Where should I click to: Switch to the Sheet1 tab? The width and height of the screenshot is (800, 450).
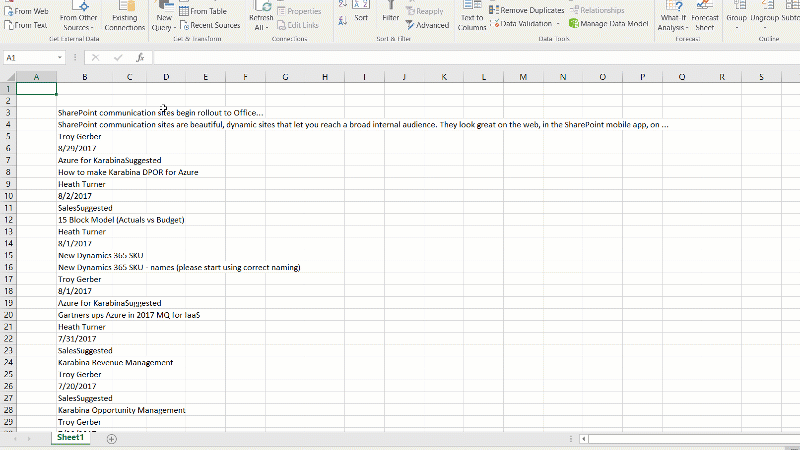70,437
